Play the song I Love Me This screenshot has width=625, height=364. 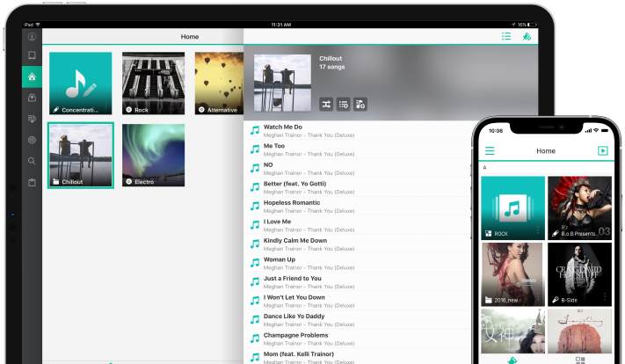[358, 225]
